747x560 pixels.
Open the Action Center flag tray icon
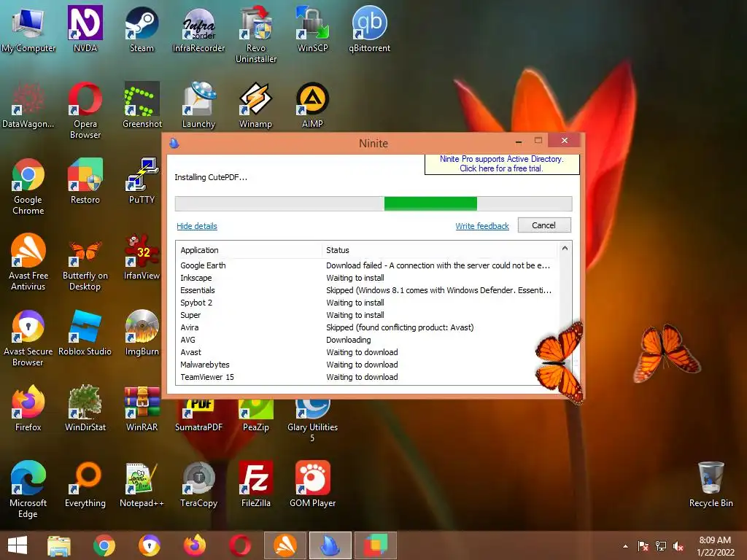click(643, 546)
